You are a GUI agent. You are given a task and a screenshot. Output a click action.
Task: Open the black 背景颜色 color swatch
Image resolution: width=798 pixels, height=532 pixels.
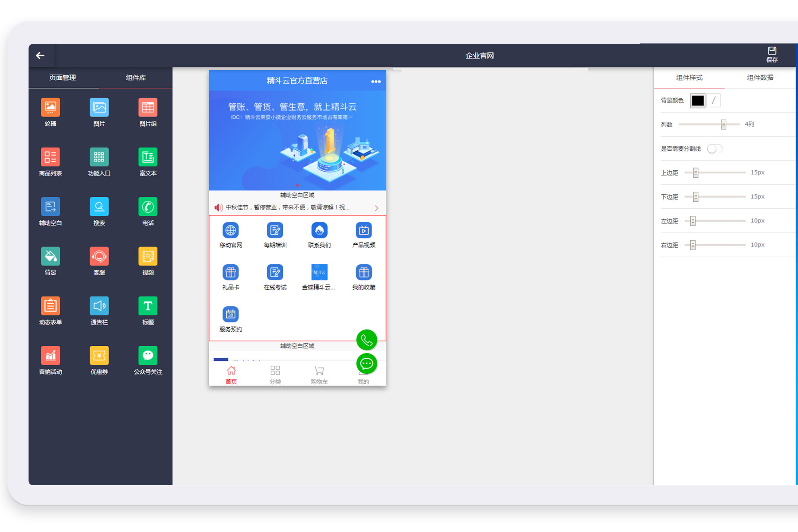point(697,101)
